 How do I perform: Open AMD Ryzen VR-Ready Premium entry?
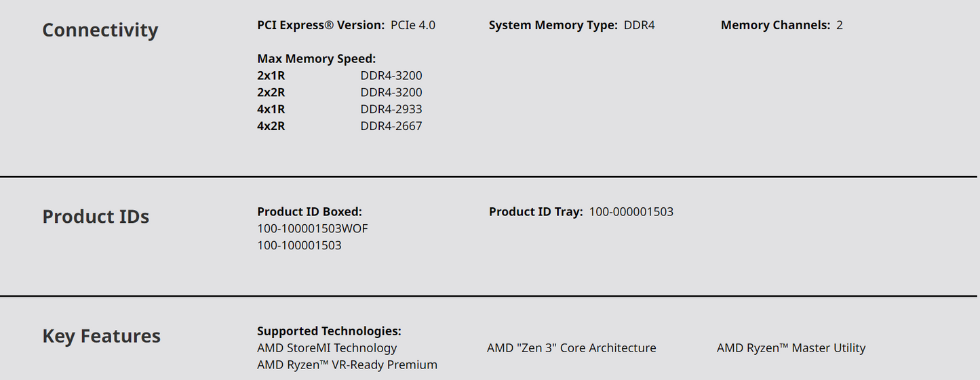click(x=347, y=365)
